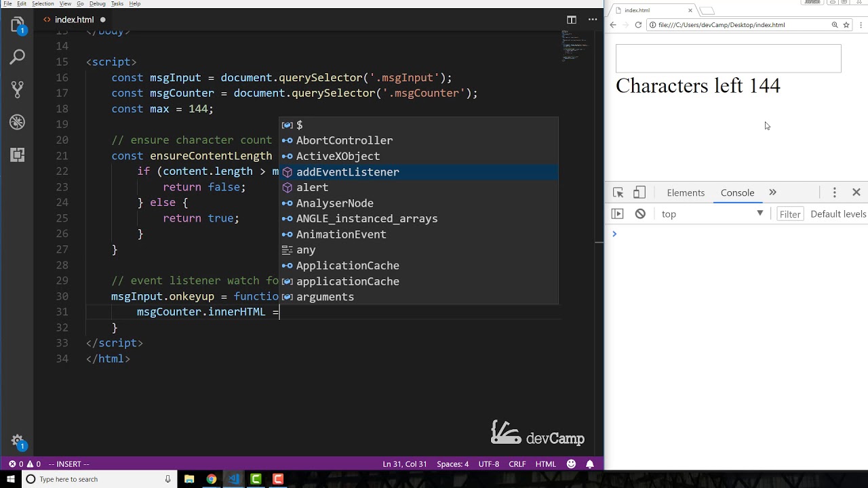
Task: Choose alert from the suggestions
Action: click(x=420, y=188)
